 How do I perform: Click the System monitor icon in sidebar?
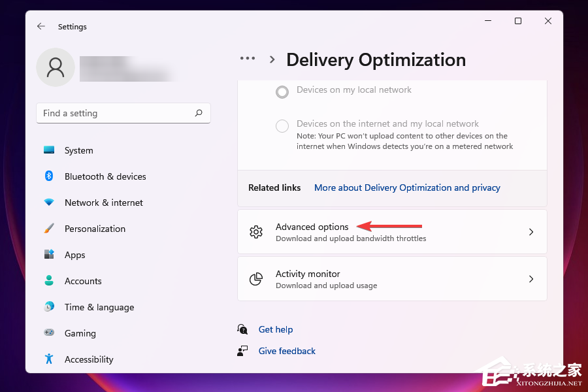click(49, 150)
